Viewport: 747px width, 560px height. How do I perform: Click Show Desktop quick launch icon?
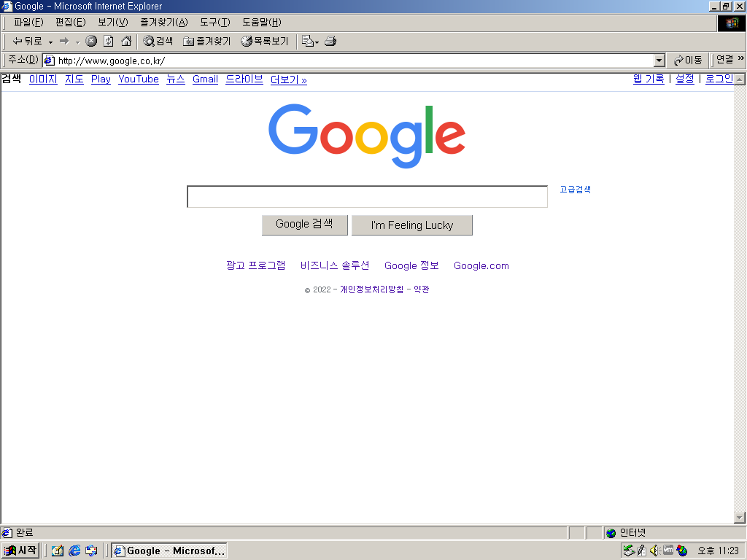[58, 551]
